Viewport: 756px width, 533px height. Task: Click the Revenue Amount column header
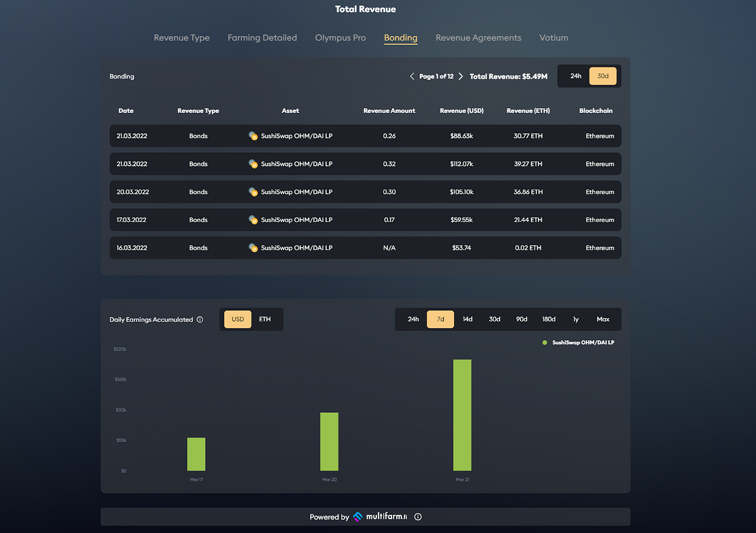(389, 111)
